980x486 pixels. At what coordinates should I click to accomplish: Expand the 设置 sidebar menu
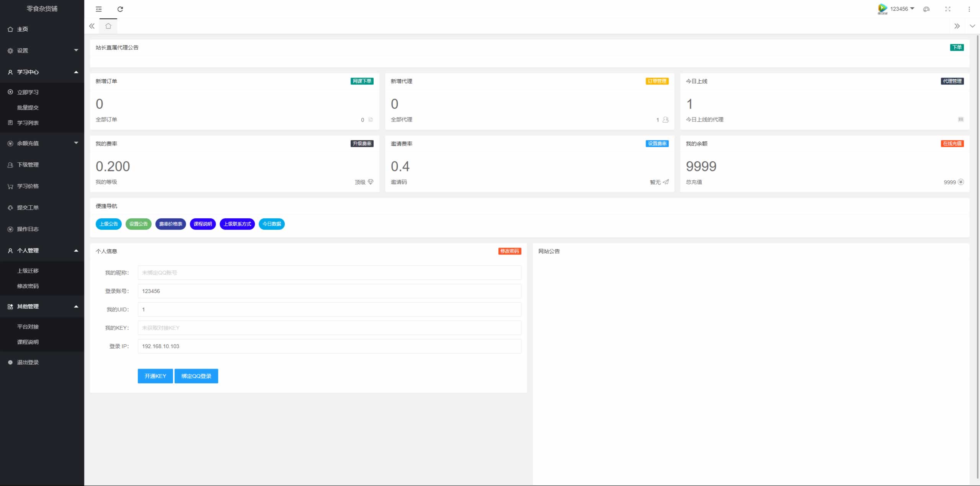point(42,51)
